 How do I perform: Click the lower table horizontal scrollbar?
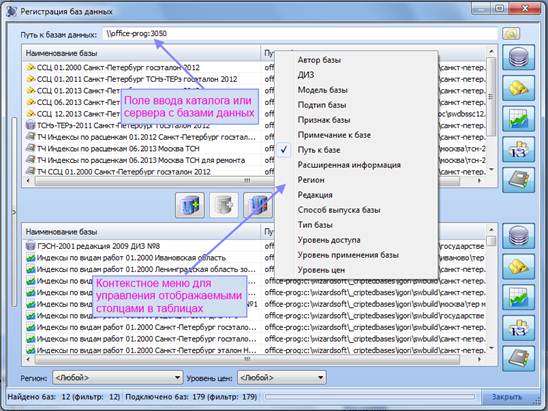(247, 359)
